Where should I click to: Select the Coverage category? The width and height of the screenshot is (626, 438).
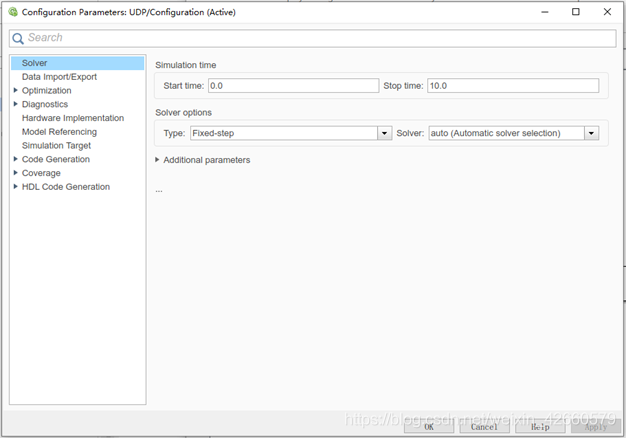[x=41, y=173]
